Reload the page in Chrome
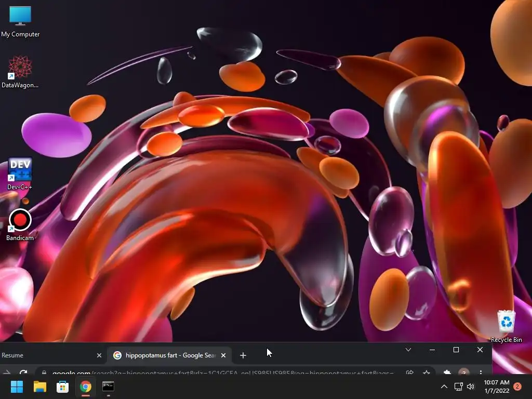532x399 pixels. [x=23, y=373]
